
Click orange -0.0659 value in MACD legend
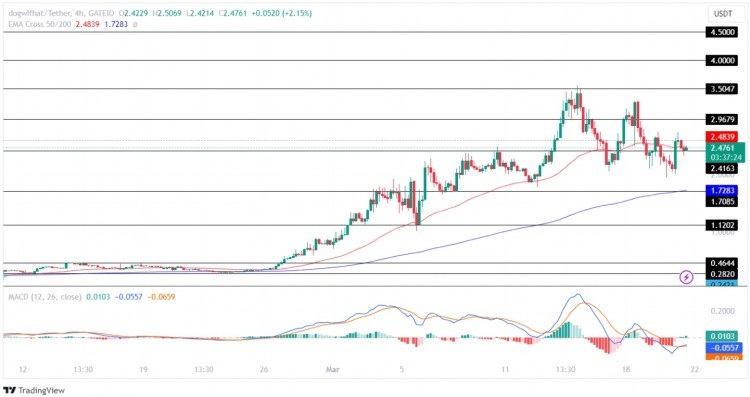(161, 297)
